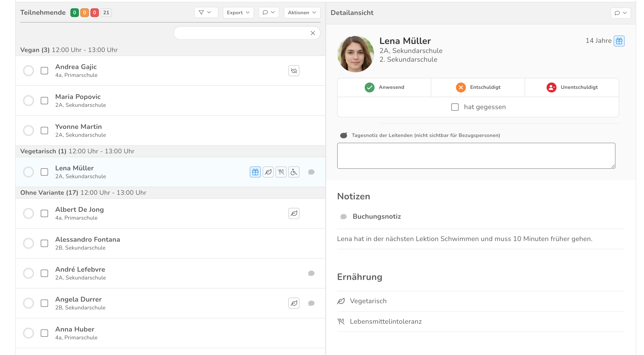Select attendance circle for Yvonne Martin
The height and width of the screenshot is (355, 644).
pyautogui.click(x=29, y=131)
